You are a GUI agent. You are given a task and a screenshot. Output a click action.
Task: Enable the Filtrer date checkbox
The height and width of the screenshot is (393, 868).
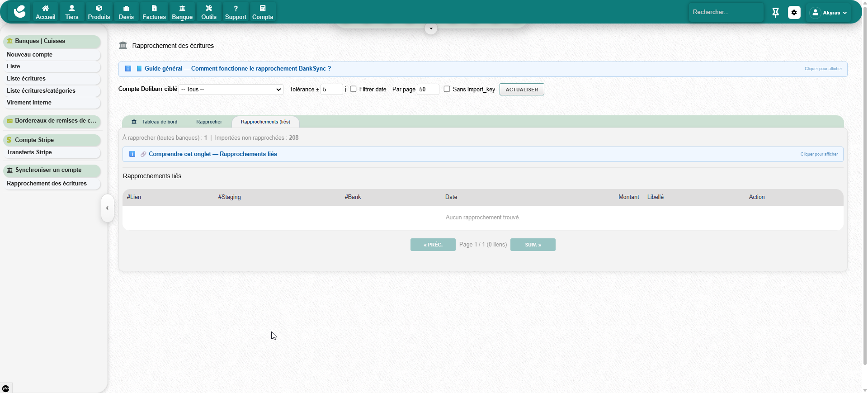tap(354, 89)
